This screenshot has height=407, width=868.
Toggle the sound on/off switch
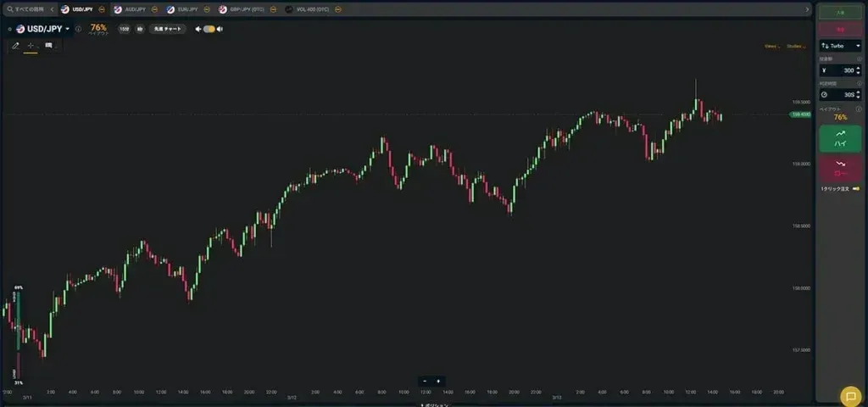209,29
